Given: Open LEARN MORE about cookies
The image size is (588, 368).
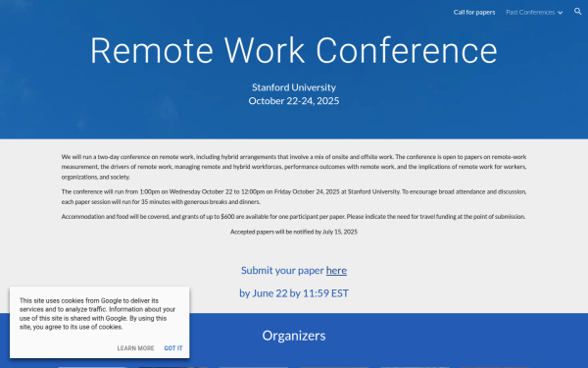Looking at the screenshot, I should pos(135,348).
